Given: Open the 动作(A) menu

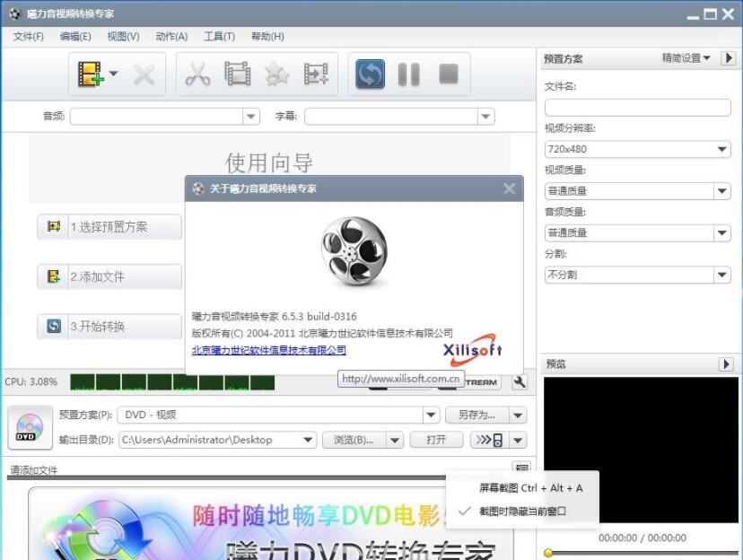Looking at the screenshot, I should 171,37.
